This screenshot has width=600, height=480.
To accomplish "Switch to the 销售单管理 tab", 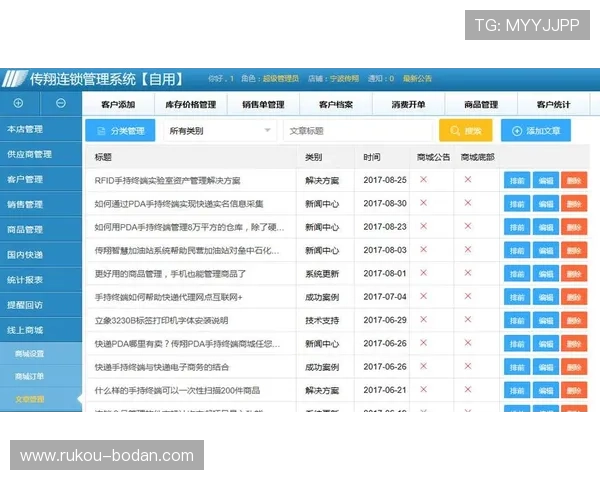I will (263, 104).
